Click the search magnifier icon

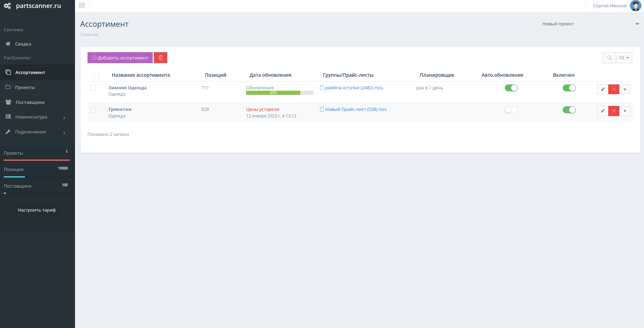coord(609,58)
